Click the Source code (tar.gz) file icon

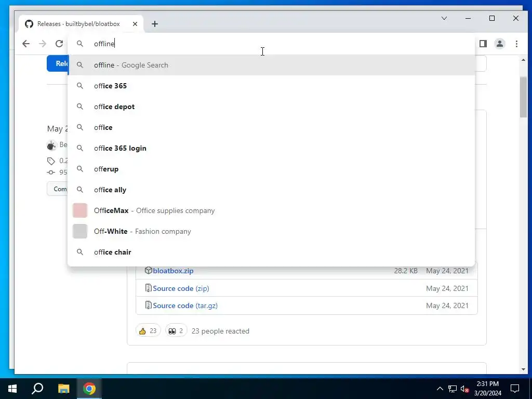coord(148,305)
